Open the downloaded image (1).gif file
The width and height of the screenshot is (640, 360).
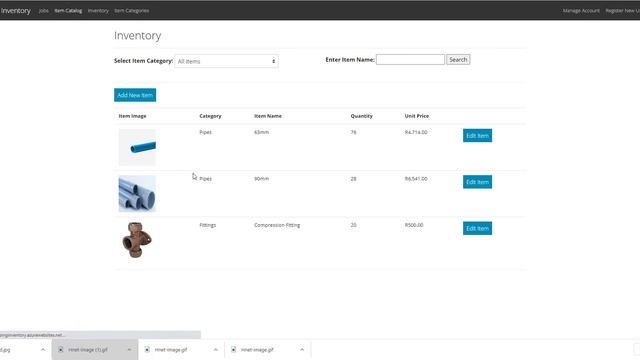click(x=88, y=350)
